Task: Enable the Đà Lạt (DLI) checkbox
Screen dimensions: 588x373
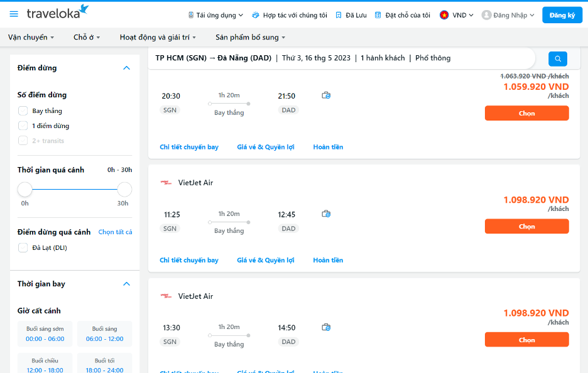Action: point(23,247)
